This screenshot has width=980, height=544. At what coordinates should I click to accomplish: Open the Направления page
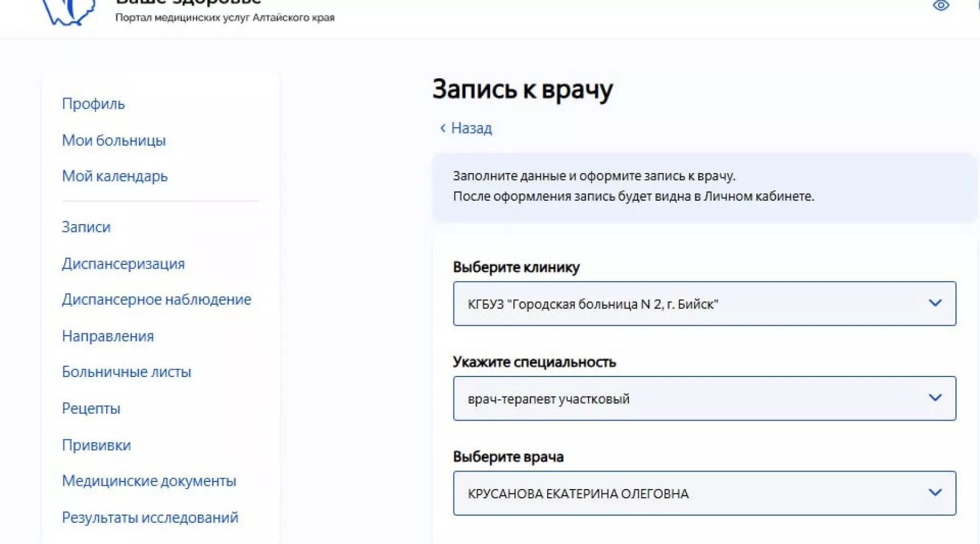coord(108,336)
